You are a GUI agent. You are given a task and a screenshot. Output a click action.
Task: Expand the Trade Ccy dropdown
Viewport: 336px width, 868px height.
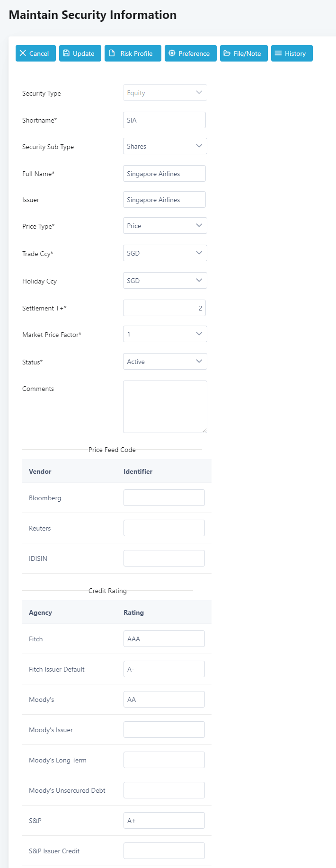(x=165, y=253)
